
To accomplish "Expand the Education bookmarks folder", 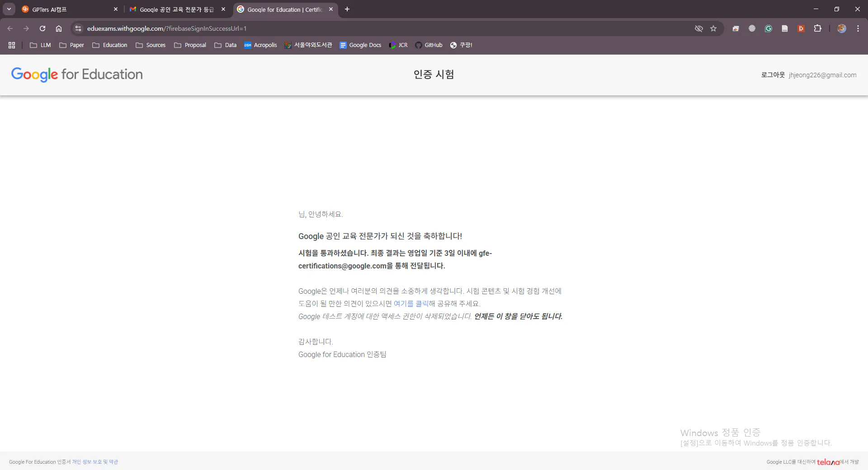I will click(109, 45).
